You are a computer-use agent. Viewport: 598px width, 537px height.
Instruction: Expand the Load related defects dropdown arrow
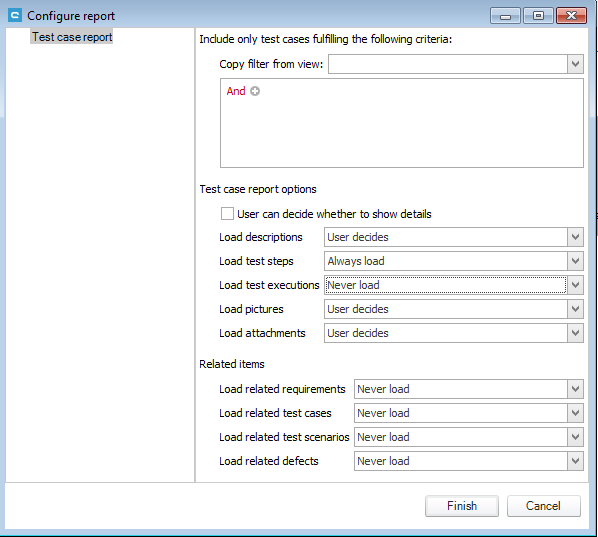[575, 461]
